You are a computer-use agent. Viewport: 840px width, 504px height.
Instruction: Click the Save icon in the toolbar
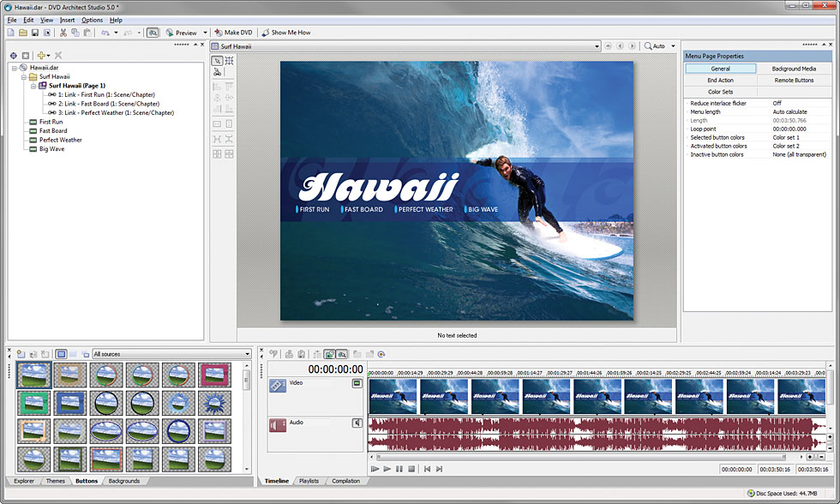tap(35, 33)
